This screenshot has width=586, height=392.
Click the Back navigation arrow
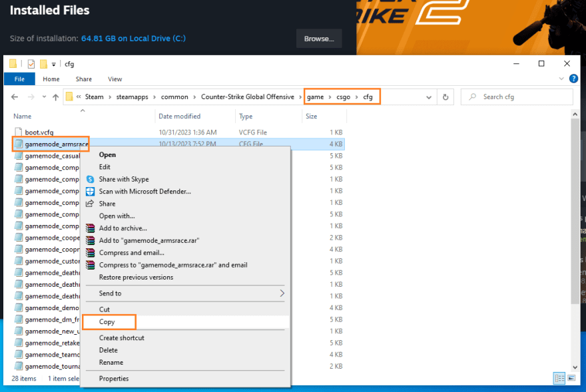click(x=15, y=97)
